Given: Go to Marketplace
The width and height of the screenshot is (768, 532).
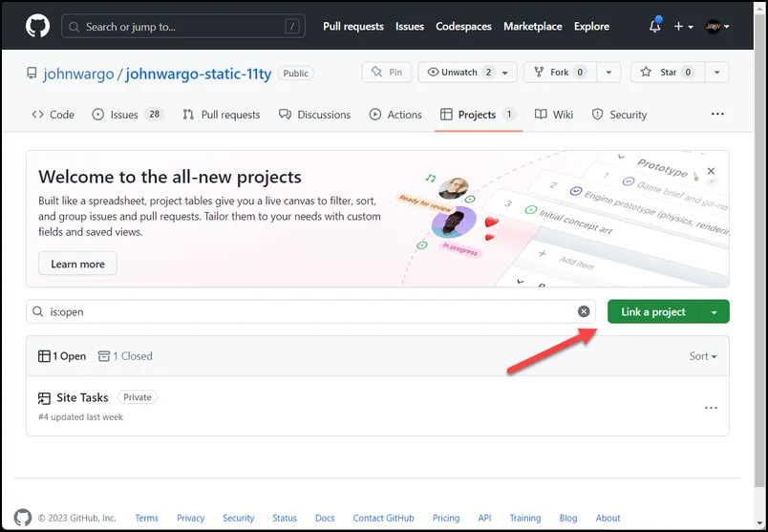Looking at the screenshot, I should 532,27.
